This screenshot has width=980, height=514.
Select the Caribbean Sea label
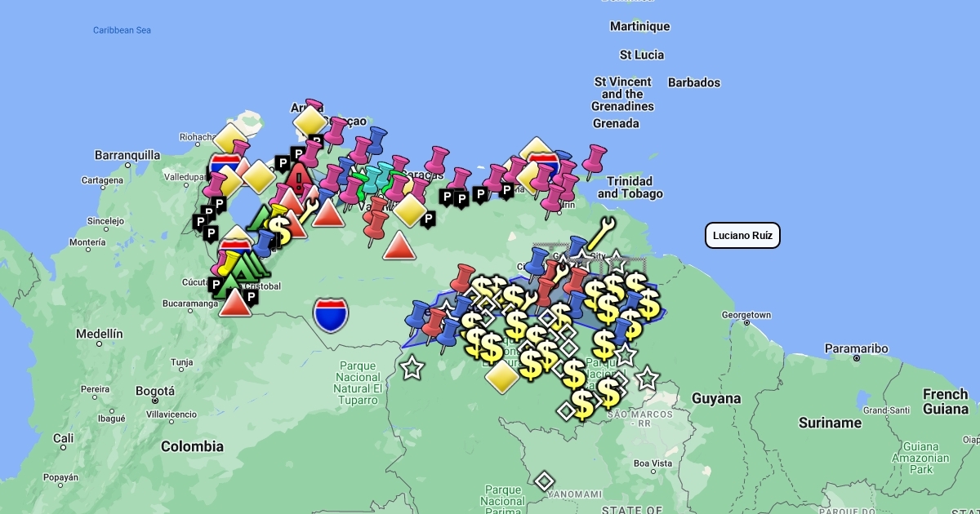pos(122,30)
